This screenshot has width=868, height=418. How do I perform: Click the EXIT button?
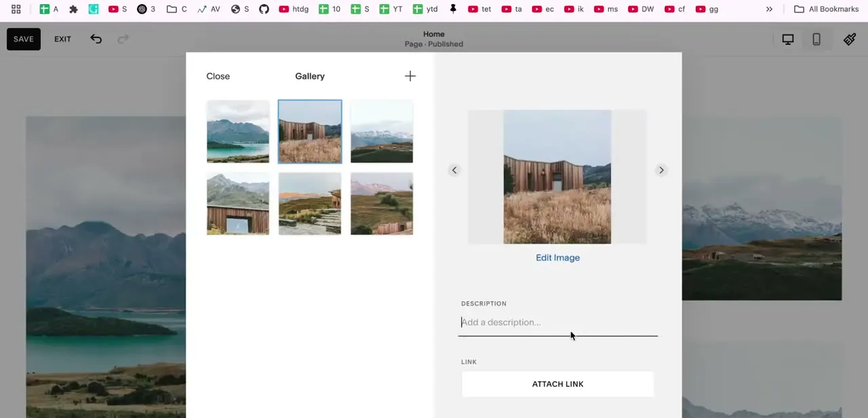62,39
